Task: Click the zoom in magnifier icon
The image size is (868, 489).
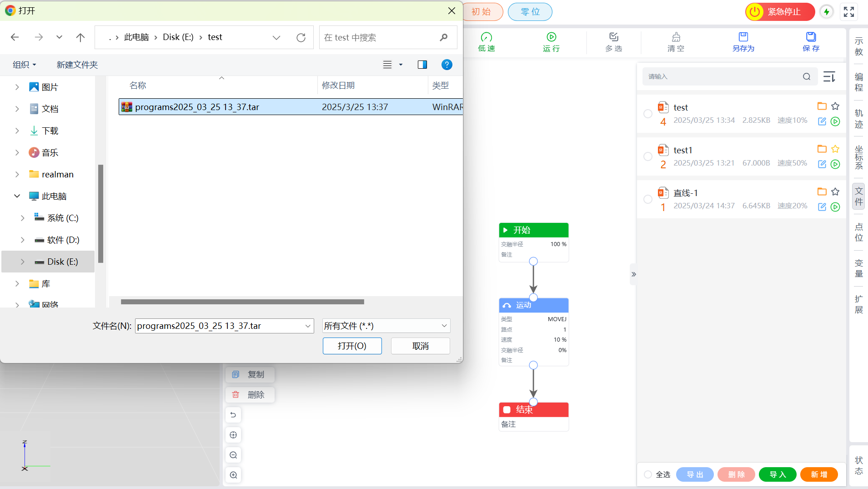Action: coord(233,475)
